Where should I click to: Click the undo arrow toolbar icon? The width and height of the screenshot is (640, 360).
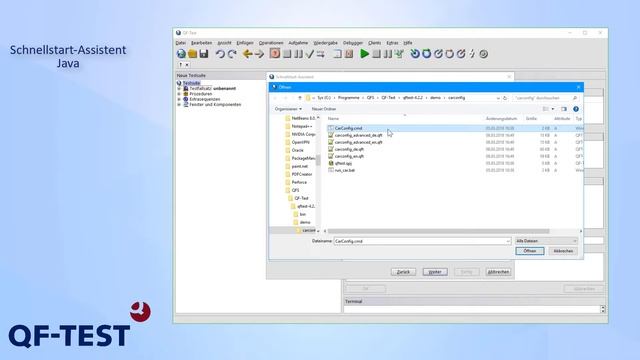(220, 53)
